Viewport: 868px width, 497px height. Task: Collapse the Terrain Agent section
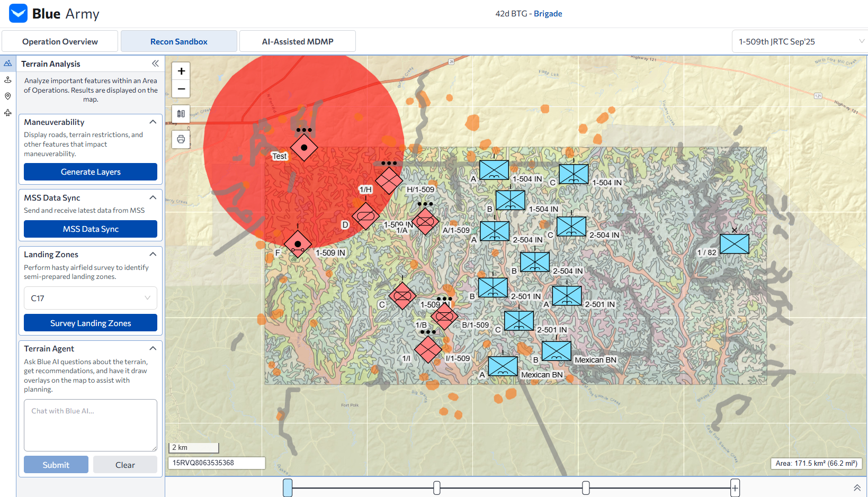point(153,348)
